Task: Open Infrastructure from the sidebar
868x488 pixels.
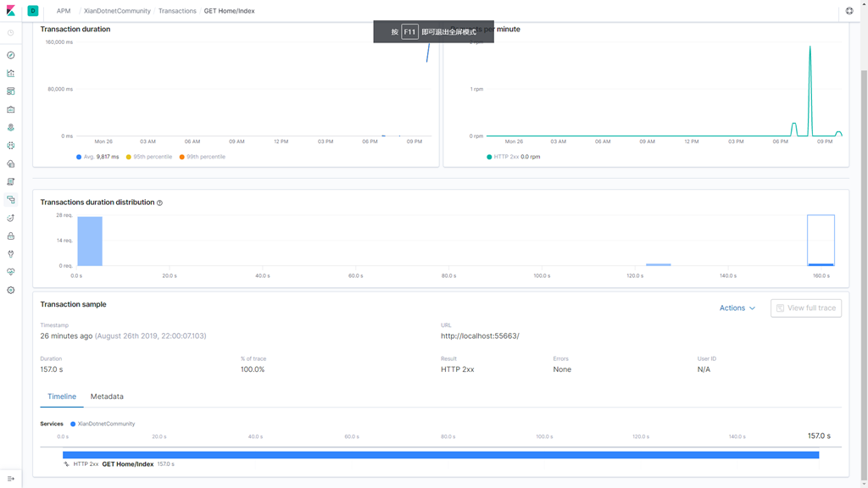Action: pyautogui.click(x=10, y=164)
